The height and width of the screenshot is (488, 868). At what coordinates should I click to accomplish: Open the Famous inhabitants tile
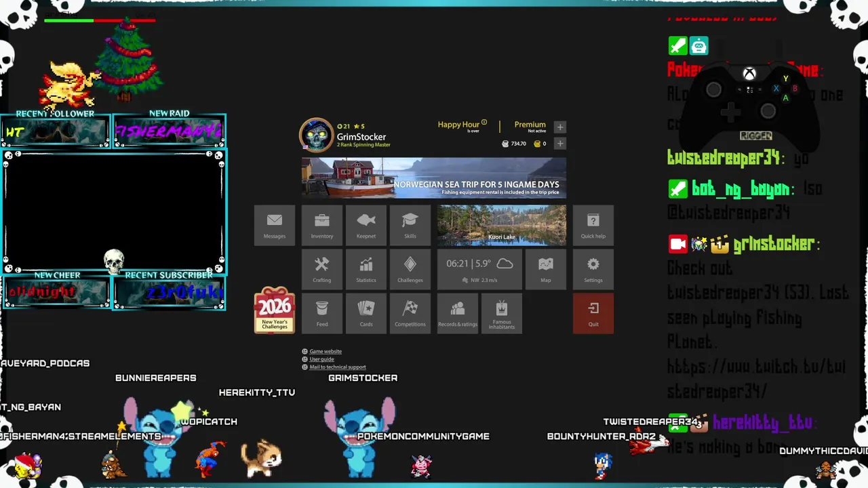(x=502, y=313)
